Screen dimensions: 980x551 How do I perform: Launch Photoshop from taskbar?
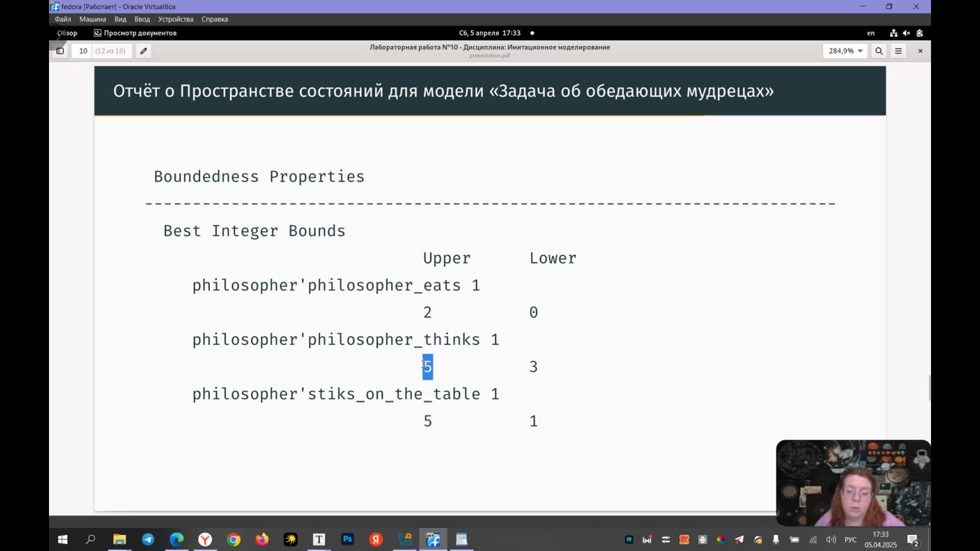(x=348, y=539)
